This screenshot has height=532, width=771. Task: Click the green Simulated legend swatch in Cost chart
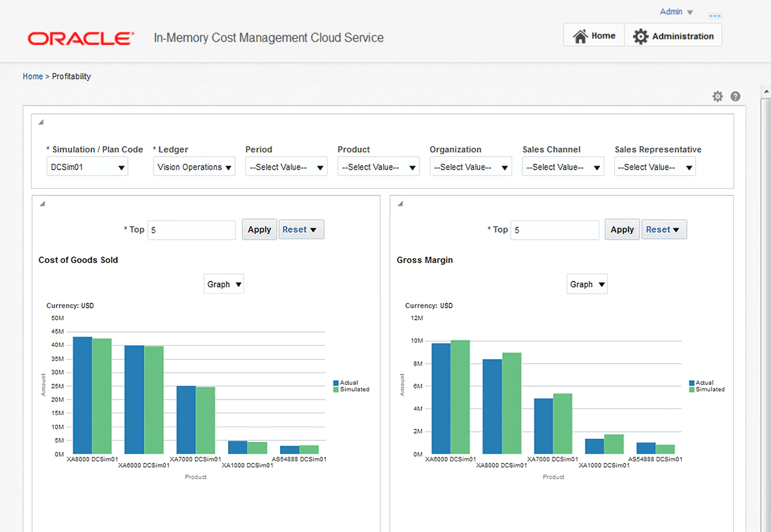(336, 389)
